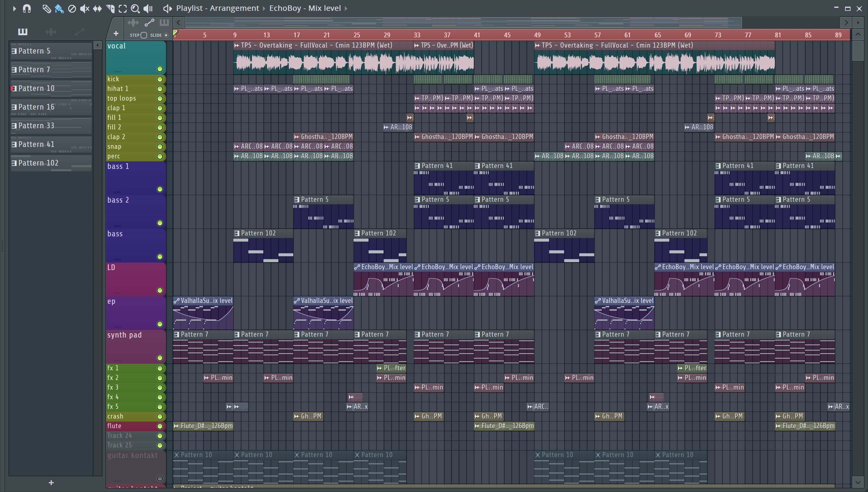868x492 pixels.
Task: Click the green playhead marker at bar 1
Action: tap(175, 33)
